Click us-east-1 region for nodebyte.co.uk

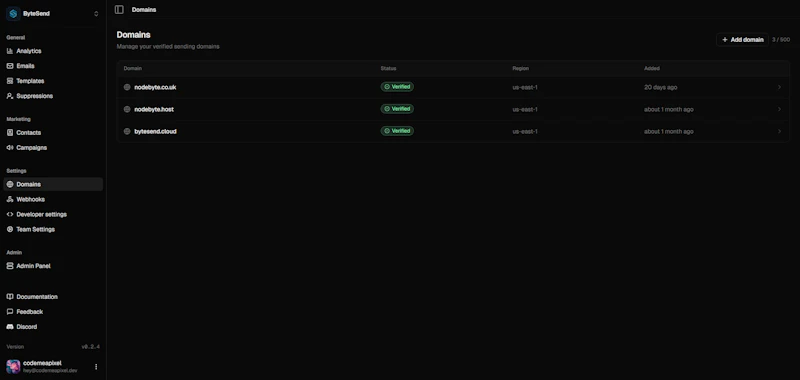[x=525, y=87]
